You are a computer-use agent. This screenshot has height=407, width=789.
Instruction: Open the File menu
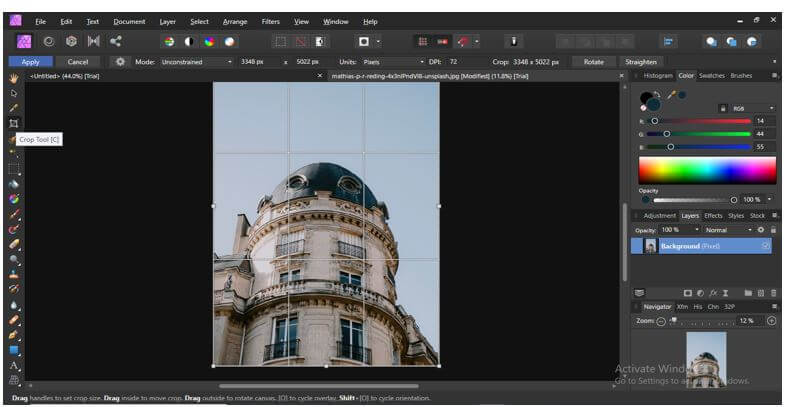(x=41, y=22)
